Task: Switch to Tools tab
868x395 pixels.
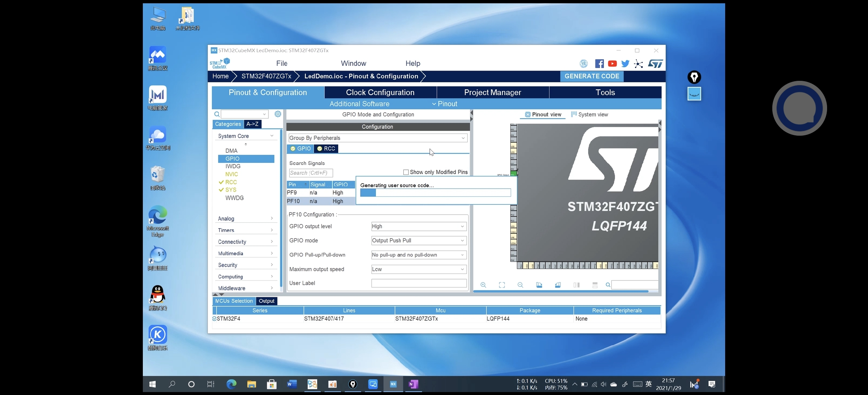Action: click(x=605, y=93)
